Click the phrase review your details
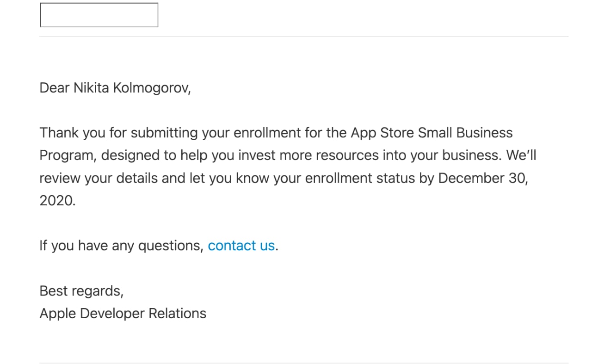Viewport: 592px width, 364px height. click(99, 178)
